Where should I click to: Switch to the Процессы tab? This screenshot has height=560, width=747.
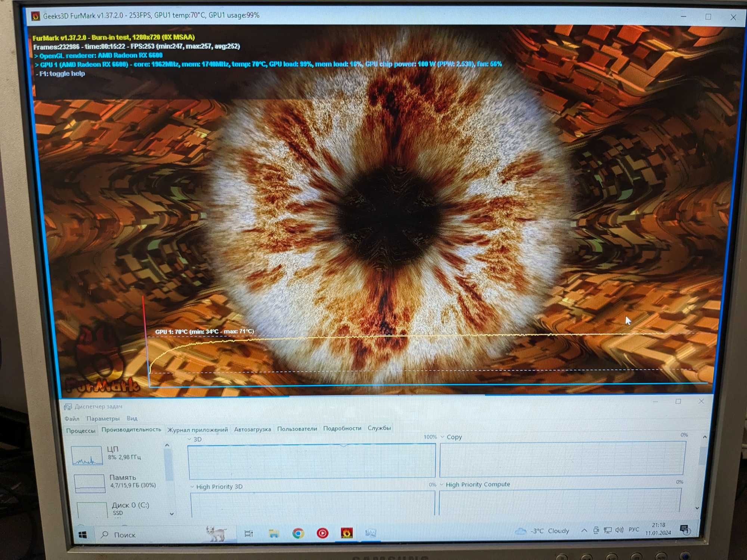click(x=81, y=430)
